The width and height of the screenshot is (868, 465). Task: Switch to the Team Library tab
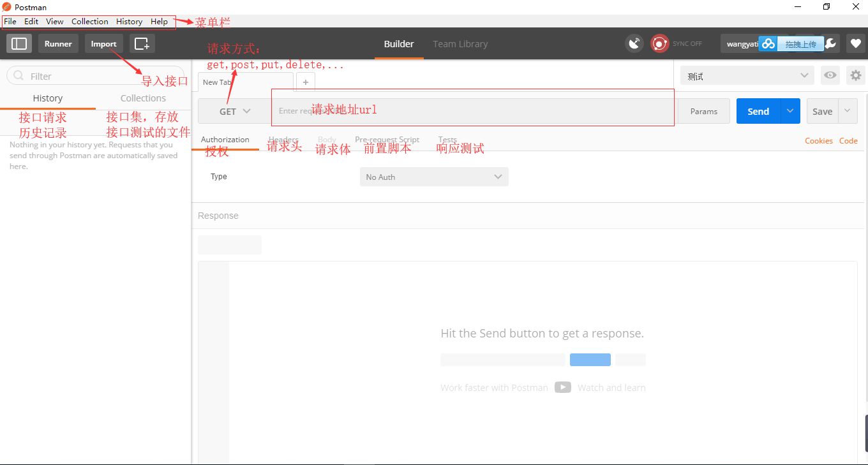pyautogui.click(x=460, y=44)
